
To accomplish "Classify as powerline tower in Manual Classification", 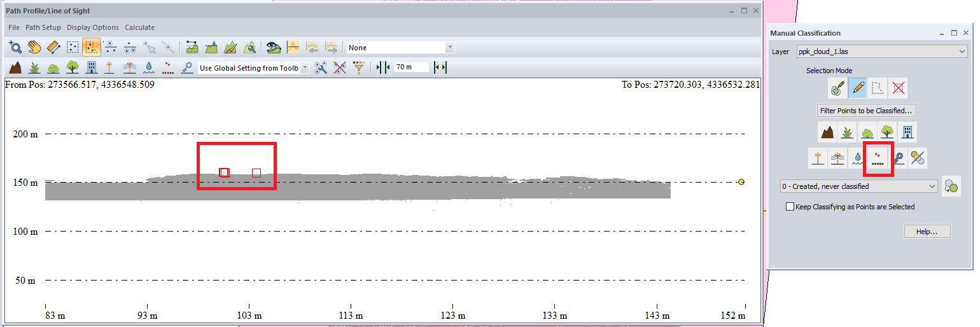I will [837, 158].
